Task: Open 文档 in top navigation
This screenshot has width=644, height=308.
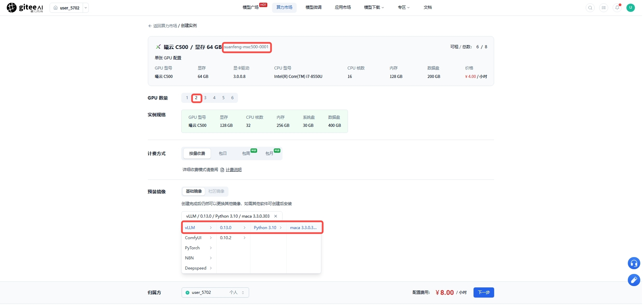Action: click(428, 7)
